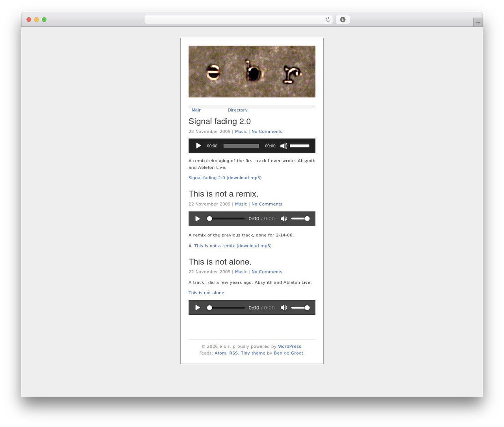Viewport: 504px width, 427px height.
Task: Open the 'This is not a remix.' post title
Action: tap(223, 194)
